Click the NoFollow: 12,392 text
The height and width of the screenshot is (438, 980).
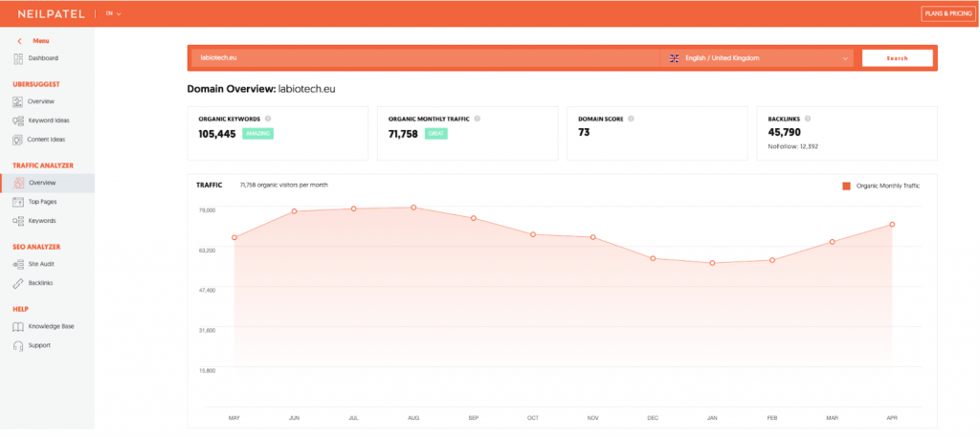(x=792, y=147)
